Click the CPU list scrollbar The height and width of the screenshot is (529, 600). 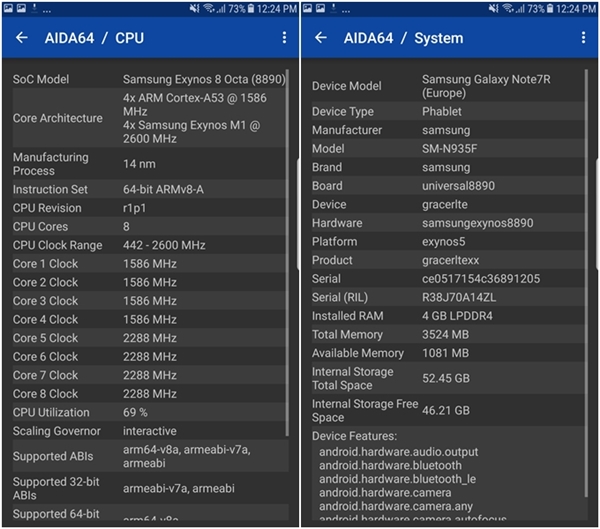tap(287, 253)
